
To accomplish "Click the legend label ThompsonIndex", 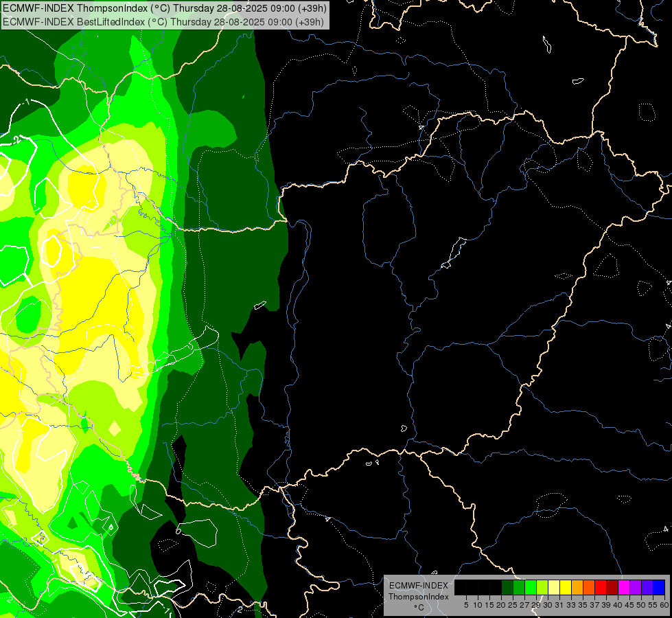I will click(x=419, y=597).
